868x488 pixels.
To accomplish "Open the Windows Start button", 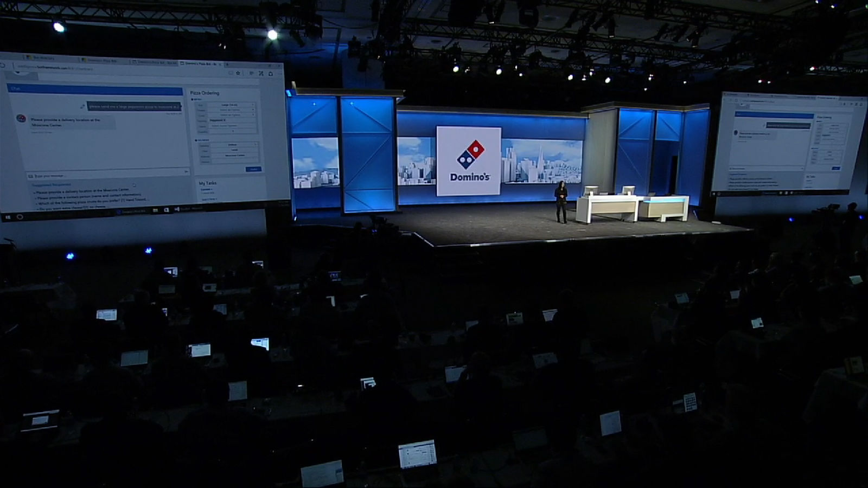I will (x=8, y=216).
